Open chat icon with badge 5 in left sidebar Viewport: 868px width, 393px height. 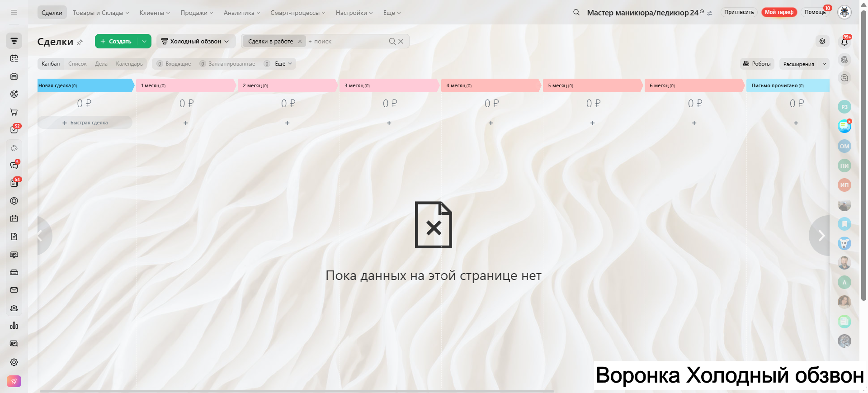pyautogui.click(x=14, y=166)
